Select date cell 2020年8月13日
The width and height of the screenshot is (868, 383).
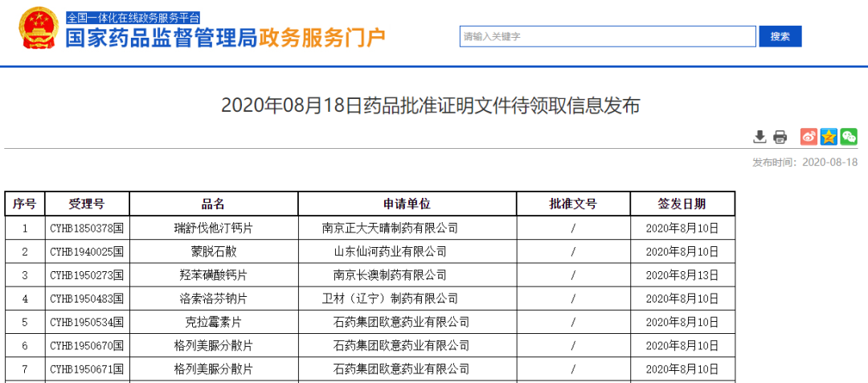pyautogui.click(x=682, y=275)
